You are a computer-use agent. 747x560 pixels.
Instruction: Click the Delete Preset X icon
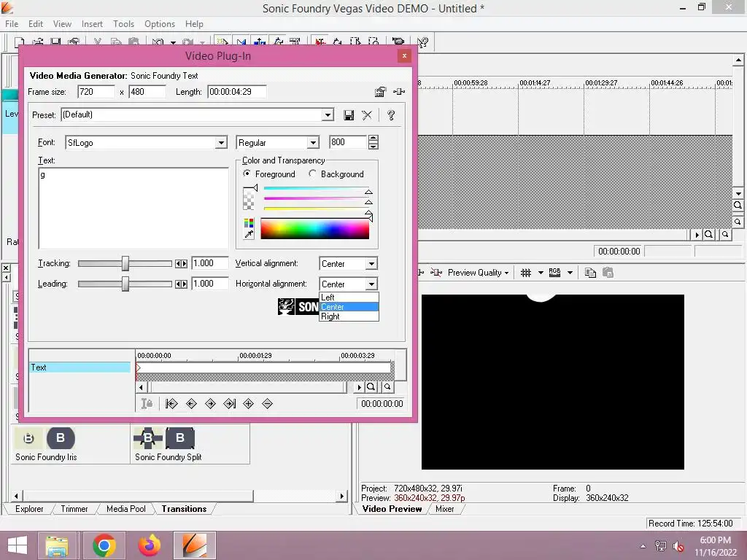[x=367, y=115]
